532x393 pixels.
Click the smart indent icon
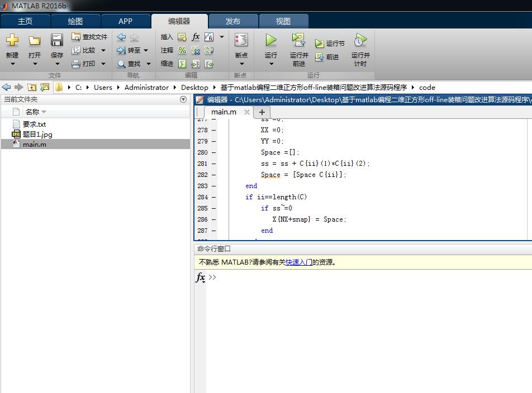182,64
